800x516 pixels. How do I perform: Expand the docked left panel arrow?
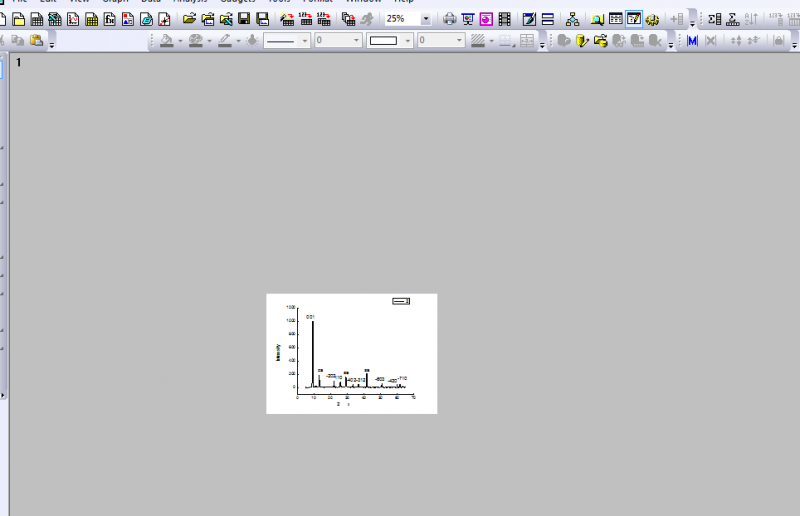click(3, 395)
